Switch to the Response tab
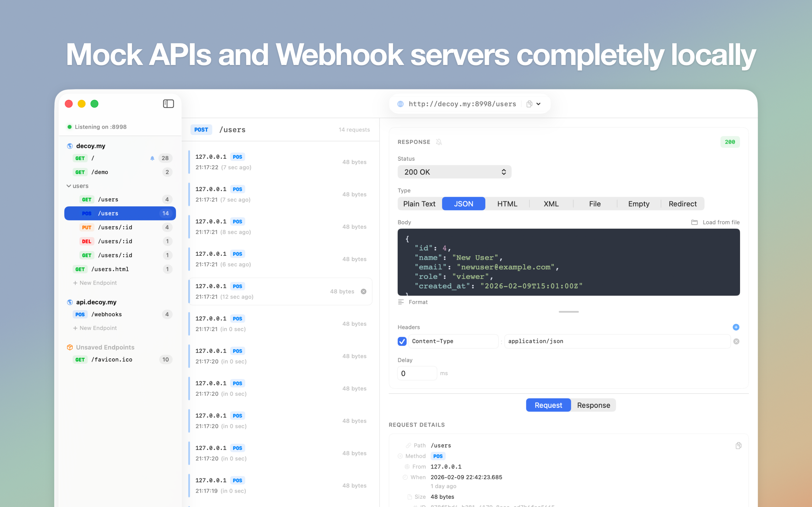This screenshot has width=812, height=507. pos(593,405)
